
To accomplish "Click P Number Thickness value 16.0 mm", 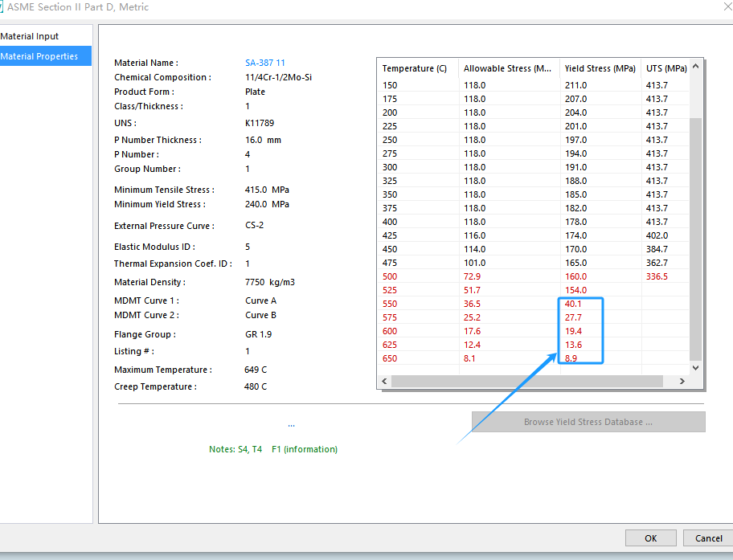I will [x=263, y=140].
